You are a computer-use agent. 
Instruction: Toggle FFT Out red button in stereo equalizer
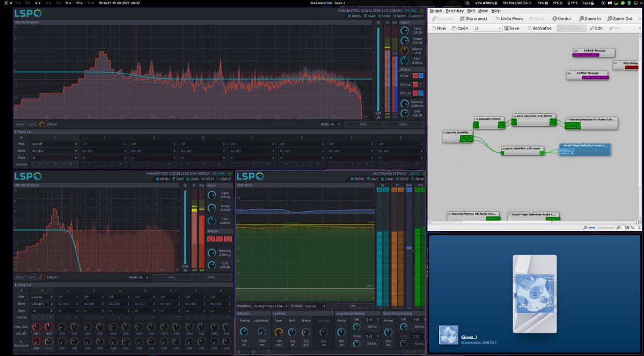pos(414,84)
